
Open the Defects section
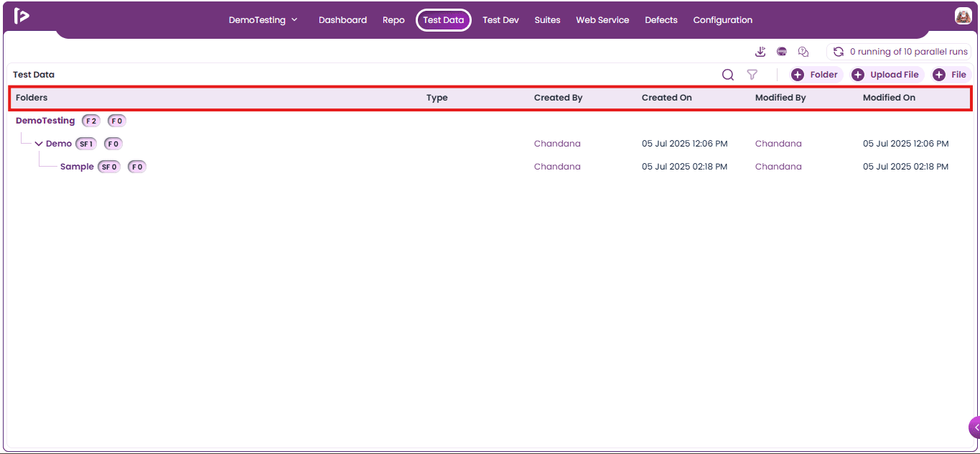[661, 20]
